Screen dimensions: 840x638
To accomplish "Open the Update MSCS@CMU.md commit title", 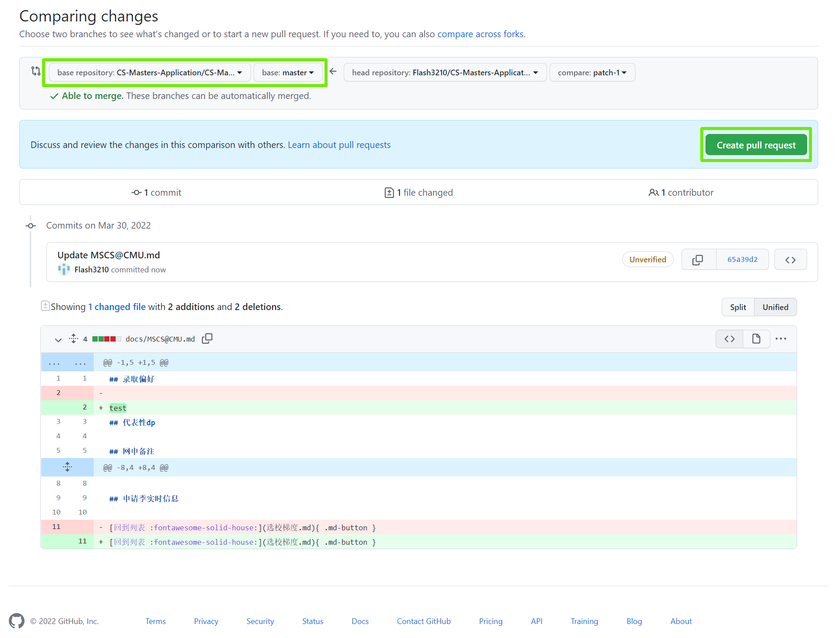I will [x=109, y=255].
